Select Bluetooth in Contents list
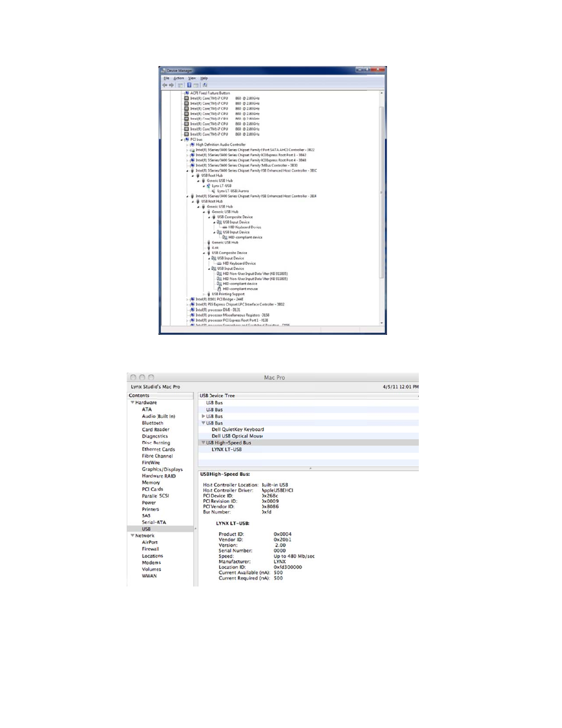This screenshot has width=562, height=728. 153,423
